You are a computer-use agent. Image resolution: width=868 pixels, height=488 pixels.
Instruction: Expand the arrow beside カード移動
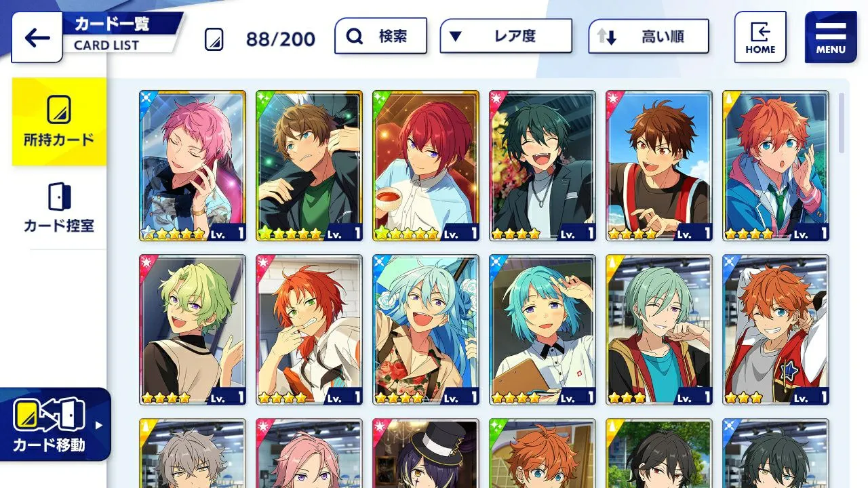pos(99,426)
